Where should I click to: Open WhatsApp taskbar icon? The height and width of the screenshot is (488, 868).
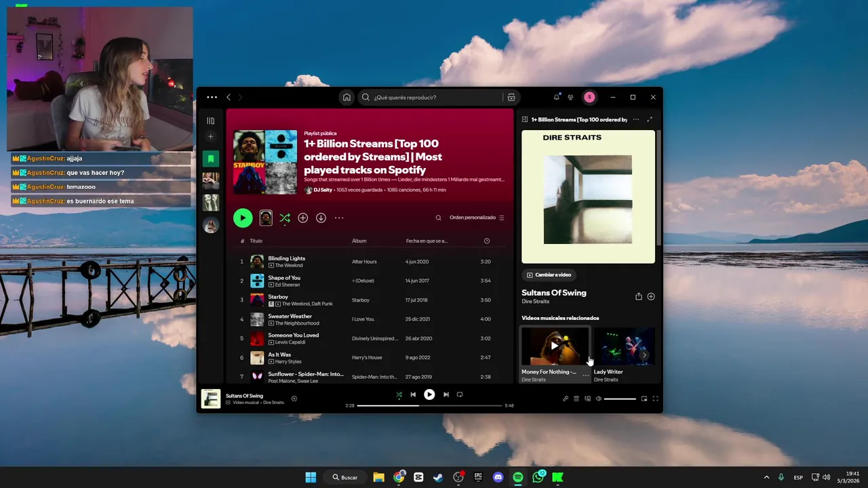tap(538, 477)
